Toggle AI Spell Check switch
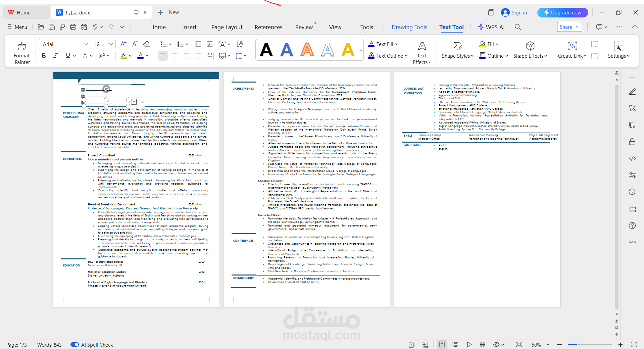 point(75,345)
